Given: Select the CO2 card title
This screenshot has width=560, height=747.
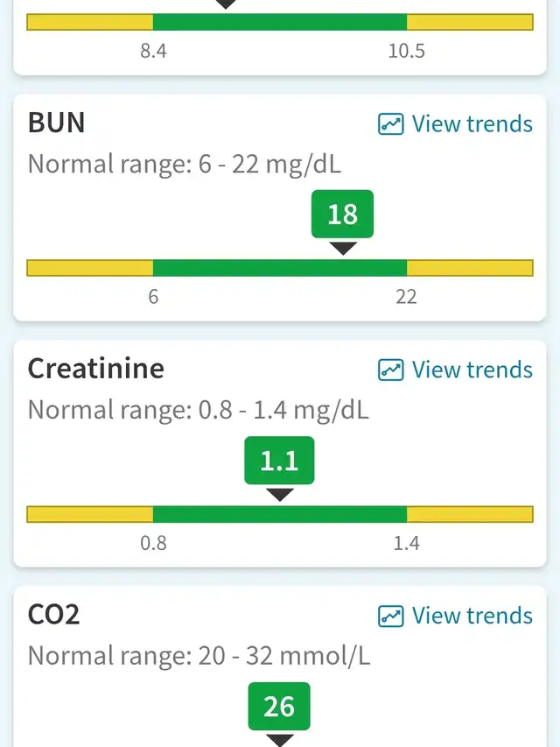Looking at the screenshot, I should [53, 615].
